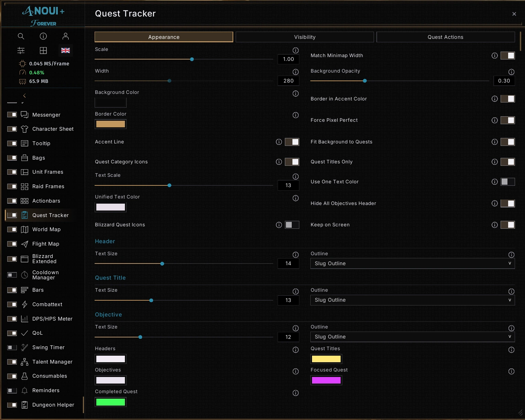525x420 pixels.
Task: Toggle Keep on Screen switch
Action: point(507,225)
